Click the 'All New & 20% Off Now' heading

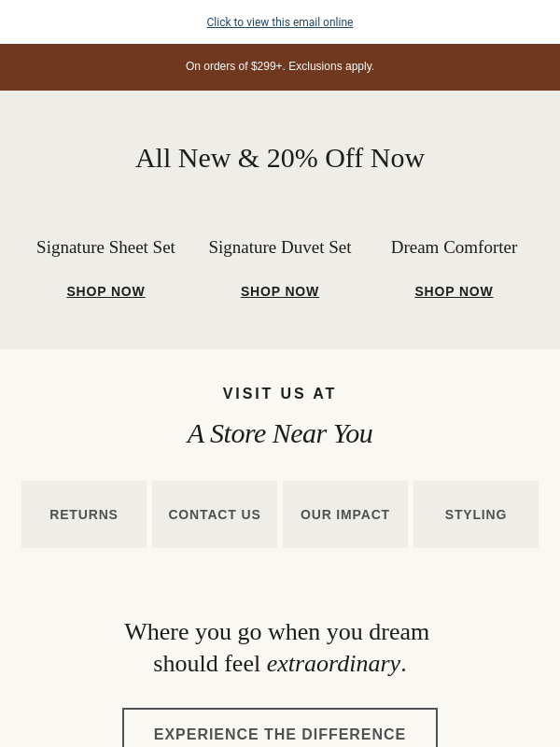(x=280, y=158)
